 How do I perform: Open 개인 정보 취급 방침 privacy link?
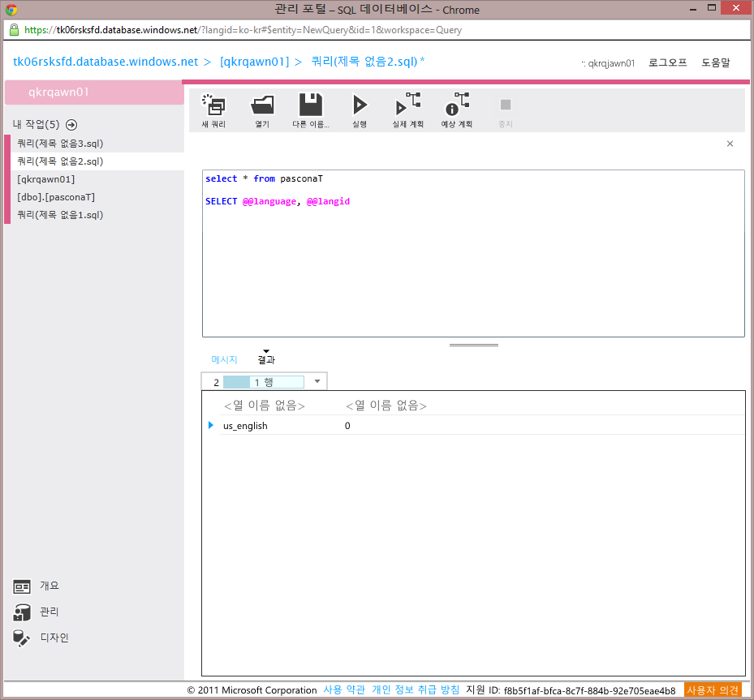416,690
